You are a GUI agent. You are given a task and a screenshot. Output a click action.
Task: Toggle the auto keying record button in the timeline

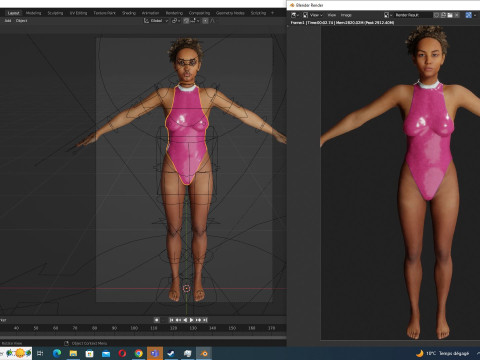[156, 320]
